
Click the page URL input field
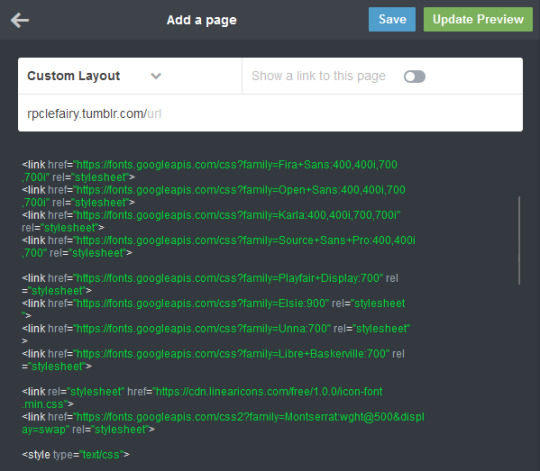(x=270, y=113)
